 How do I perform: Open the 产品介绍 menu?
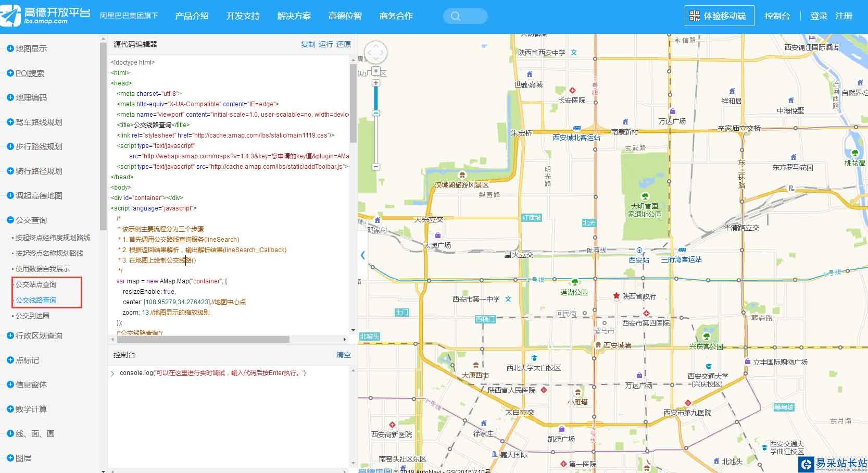[192, 16]
